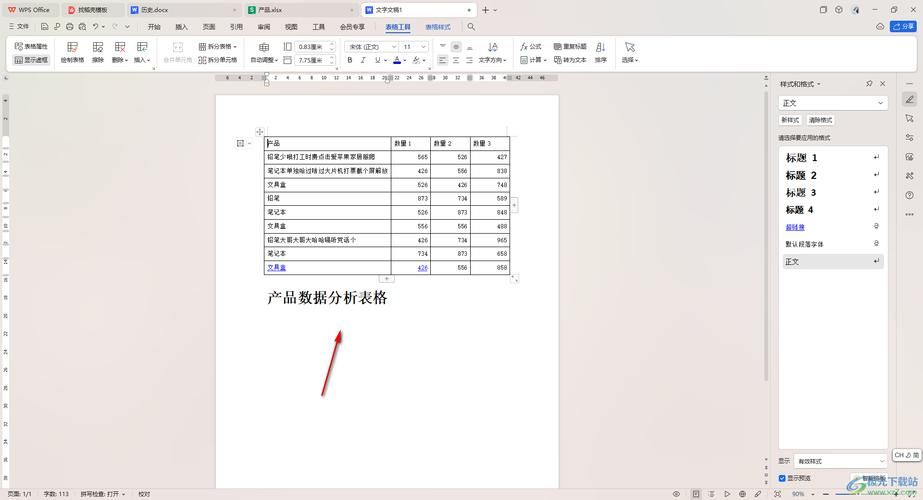Click the sidebar help question icon
The height and width of the screenshot is (500, 923).
pos(909,195)
